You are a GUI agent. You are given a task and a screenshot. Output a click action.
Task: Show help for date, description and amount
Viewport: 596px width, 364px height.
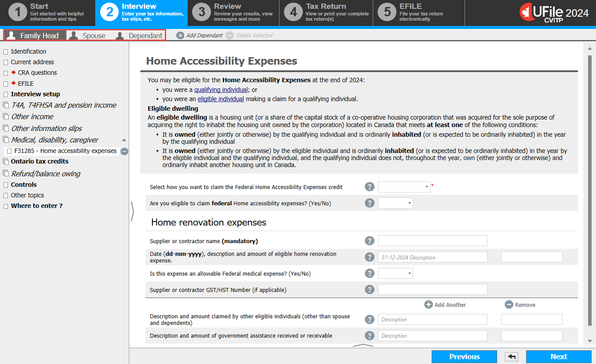pyautogui.click(x=370, y=257)
